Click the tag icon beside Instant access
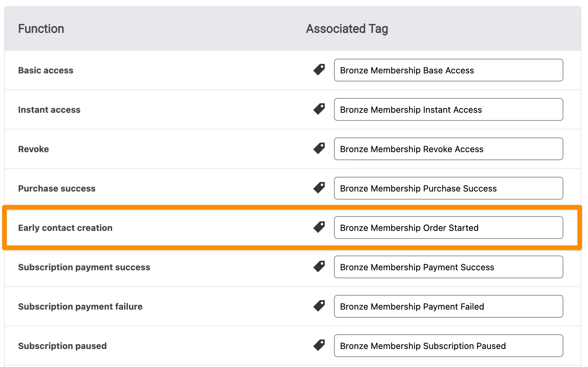 [x=319, y=109]
